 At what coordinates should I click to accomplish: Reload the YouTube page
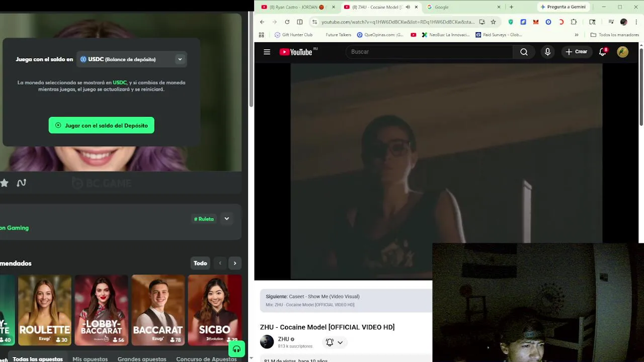(x=287, y=22)
